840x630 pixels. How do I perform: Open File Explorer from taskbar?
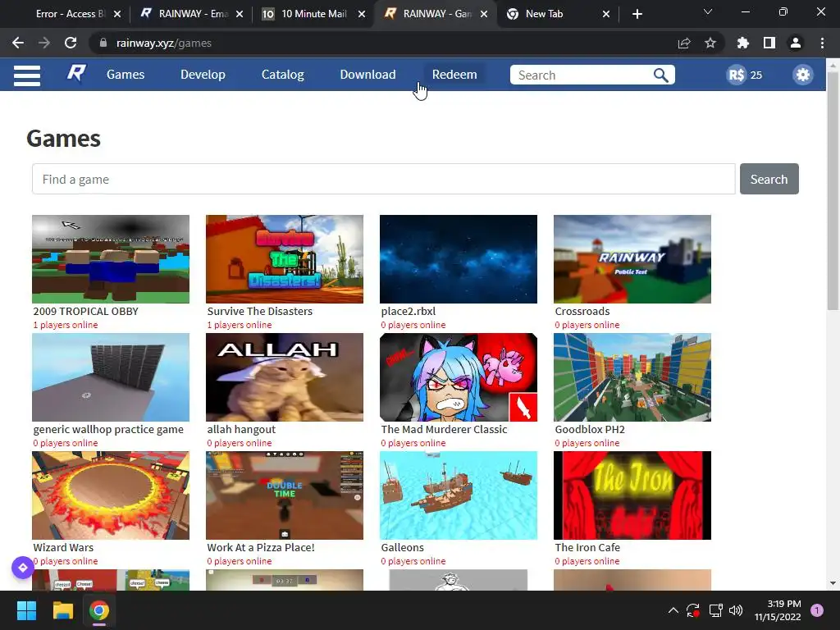[62, 610]
